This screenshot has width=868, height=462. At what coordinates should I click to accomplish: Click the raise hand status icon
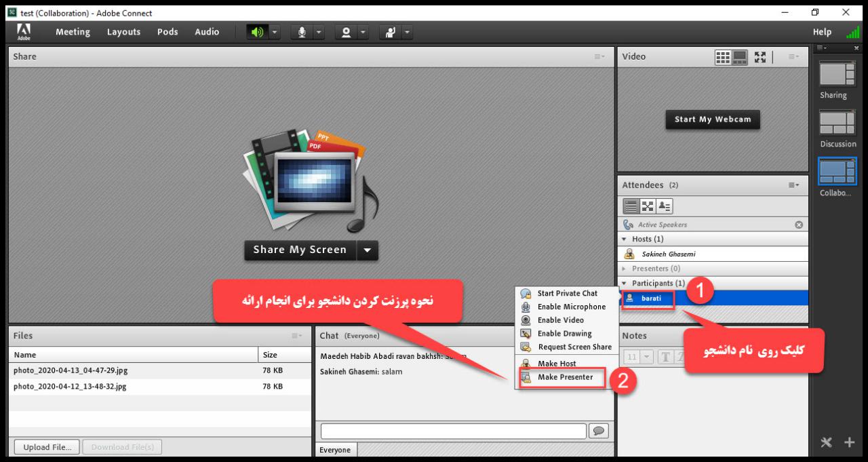tap(390, 32)
